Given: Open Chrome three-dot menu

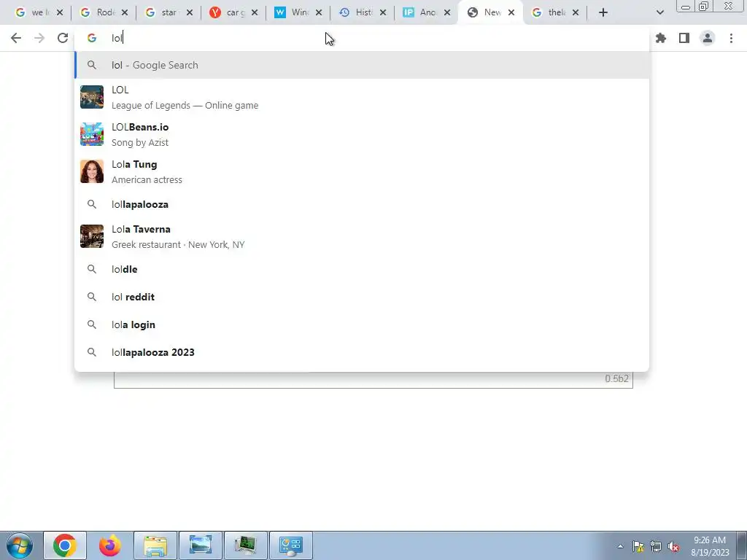Looking at the screenshot, I should coord(731,38).
